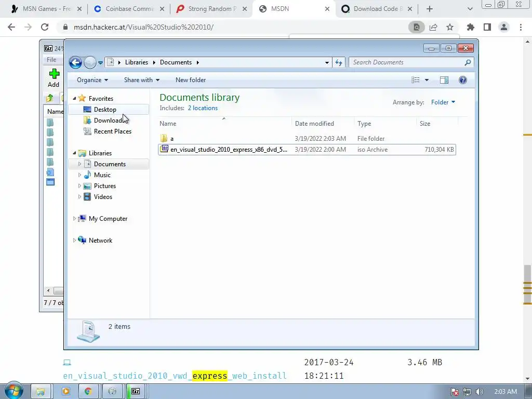532x399 pixels.
Task: Open the Chrome taskbar icon
Action: pyautogui.click(x=88, y=392)
